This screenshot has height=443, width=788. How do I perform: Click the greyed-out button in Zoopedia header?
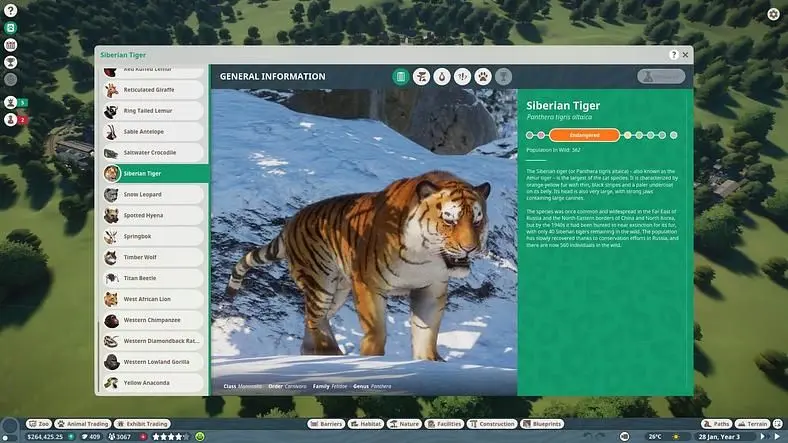click(661, 76)
